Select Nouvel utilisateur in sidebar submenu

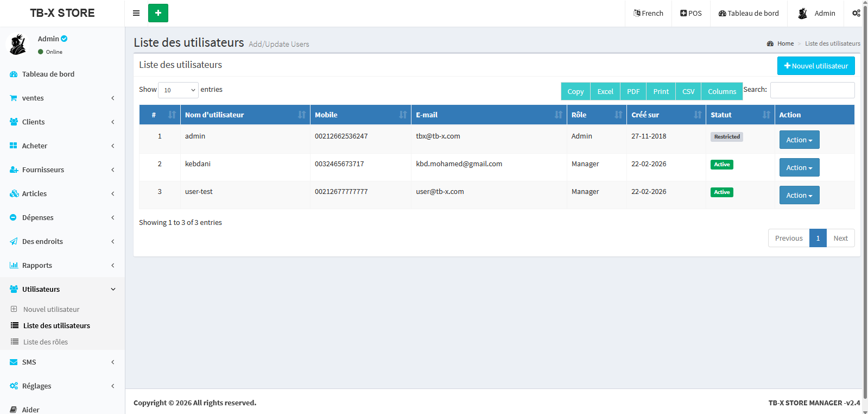point(51,310)
